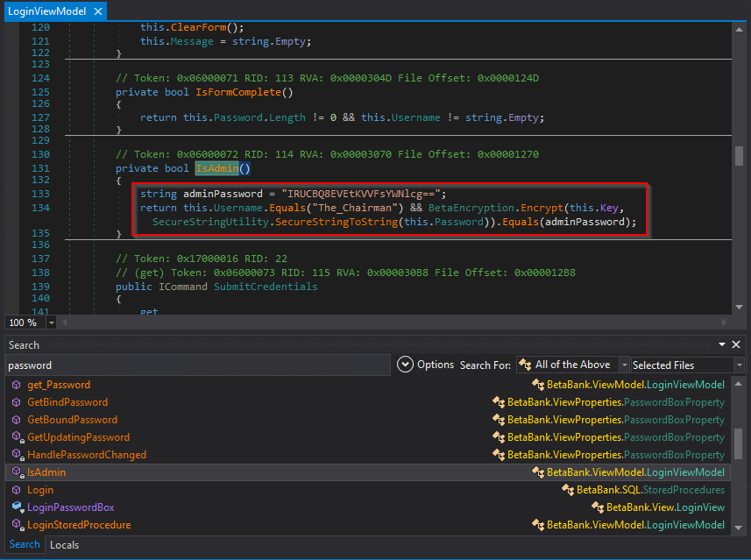Click class icon beside BetaBank.SQL.StoredProcedures
This screenshot has width=751, height=560.
click(567, 490)
